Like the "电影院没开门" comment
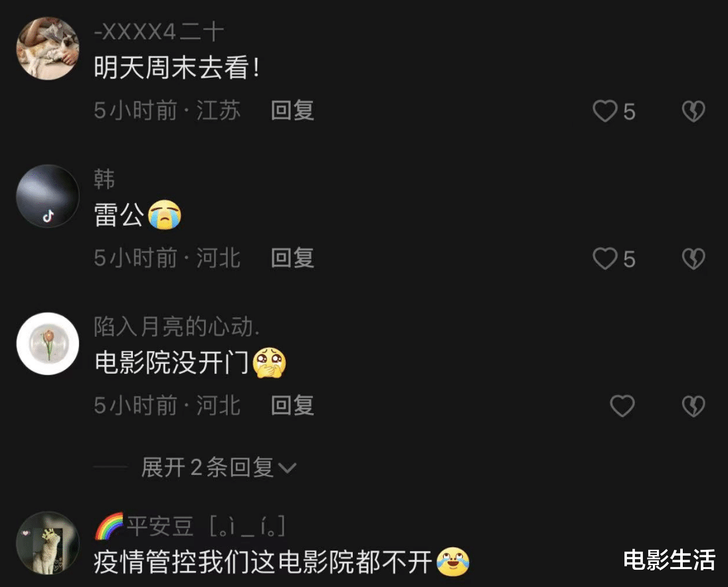728x587 pixels. [622, 406]
